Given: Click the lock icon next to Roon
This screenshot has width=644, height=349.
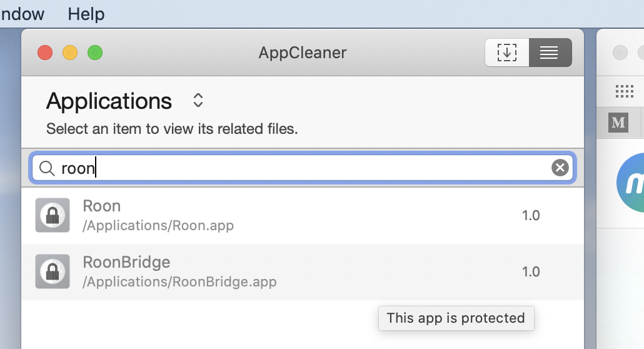Looking at the screenshot, I should [53, 215].
